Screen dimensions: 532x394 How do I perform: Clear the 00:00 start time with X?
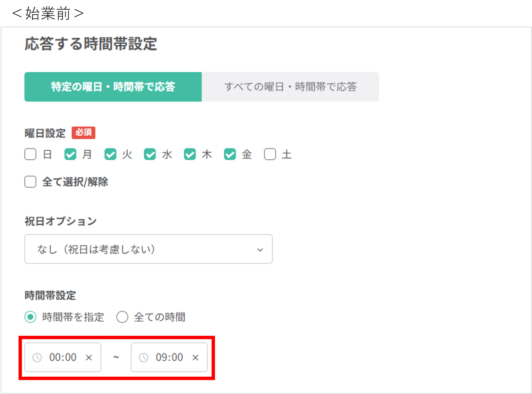(x=89, y=358)
